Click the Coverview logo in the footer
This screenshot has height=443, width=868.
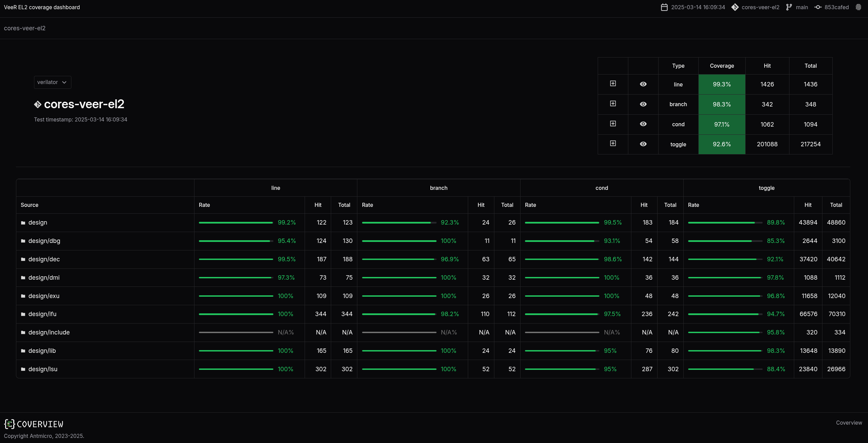tap(34, 424)
